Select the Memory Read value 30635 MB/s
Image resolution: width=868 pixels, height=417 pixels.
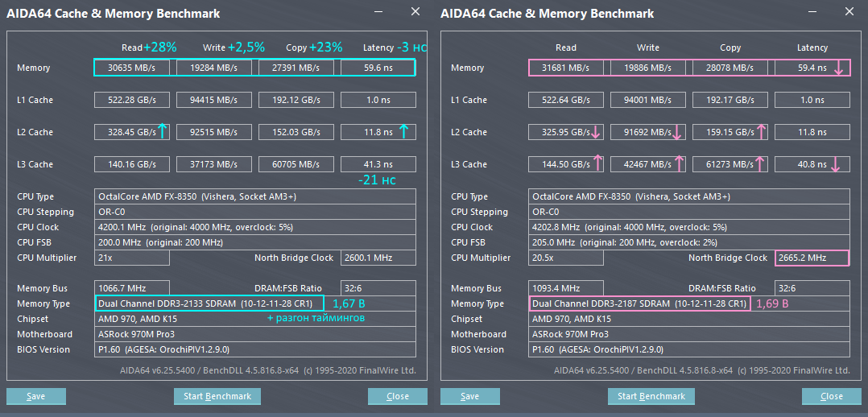tap(132, 68)
